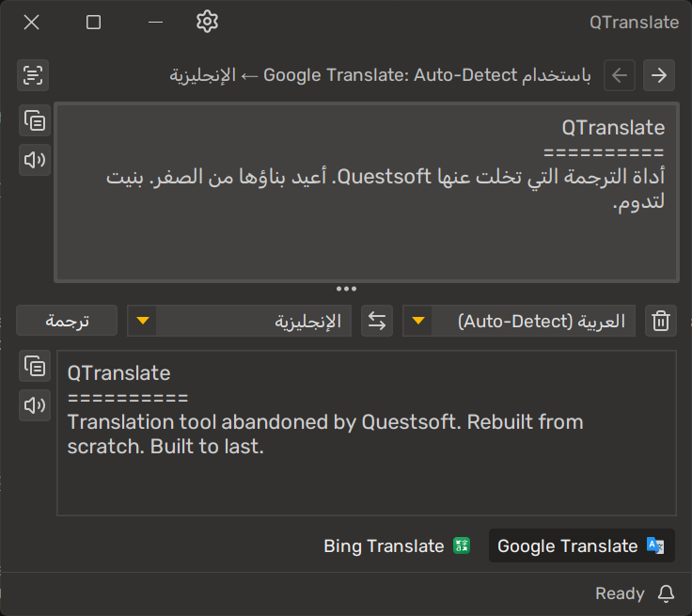
Task: Open the settings gear in title bar
Action: 207,22
